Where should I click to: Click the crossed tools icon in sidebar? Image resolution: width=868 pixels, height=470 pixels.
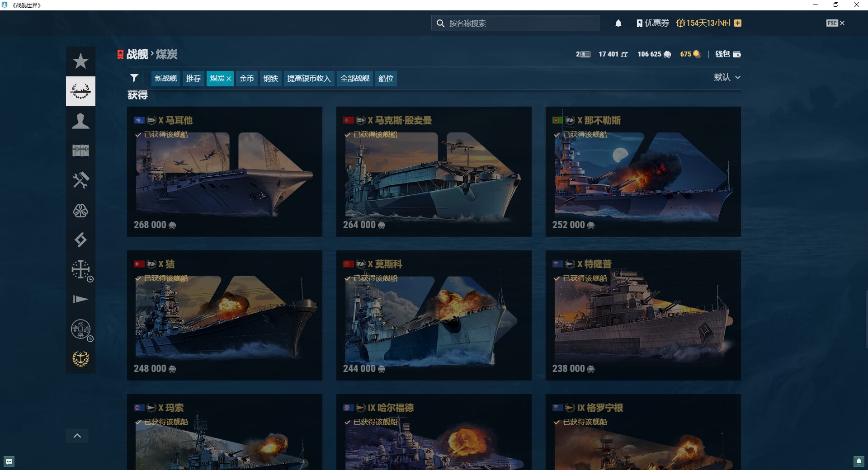tap(80, 180)
